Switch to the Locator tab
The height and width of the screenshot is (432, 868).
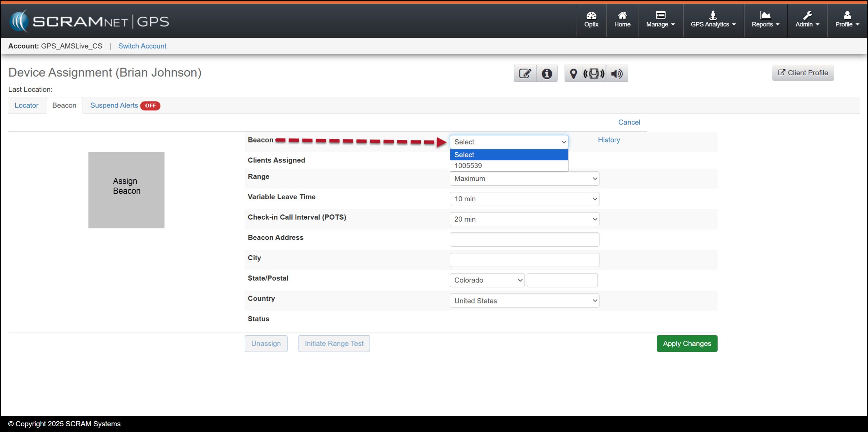[26, 106]
